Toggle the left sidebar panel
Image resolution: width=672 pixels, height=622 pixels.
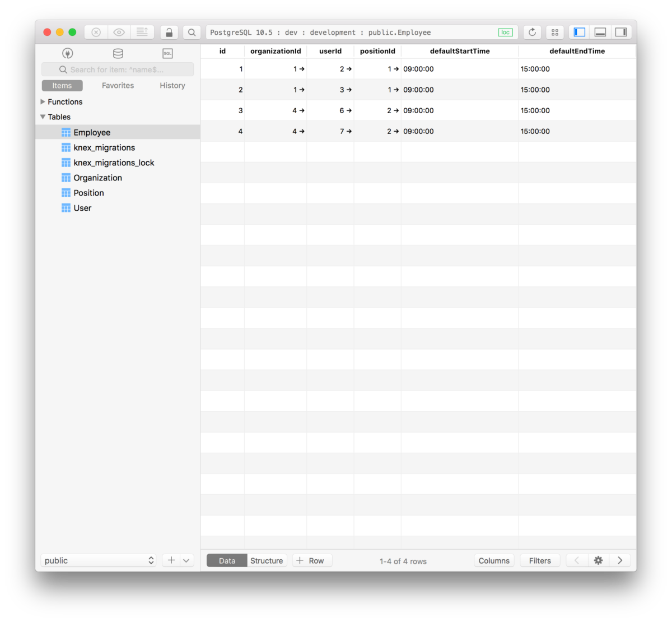(580, 33)
